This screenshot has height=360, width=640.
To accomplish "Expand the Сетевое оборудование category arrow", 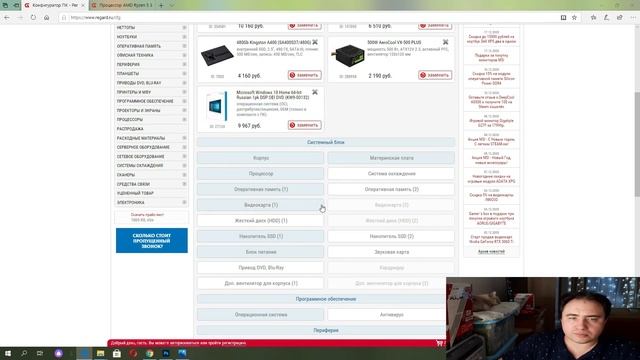I will 184,156.
